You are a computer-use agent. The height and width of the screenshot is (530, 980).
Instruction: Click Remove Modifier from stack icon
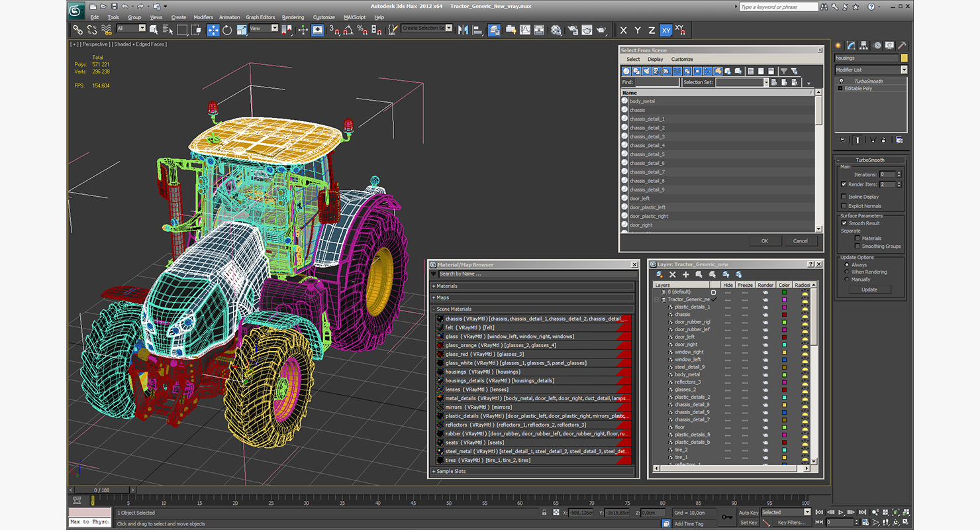click(x=883, y=140)
